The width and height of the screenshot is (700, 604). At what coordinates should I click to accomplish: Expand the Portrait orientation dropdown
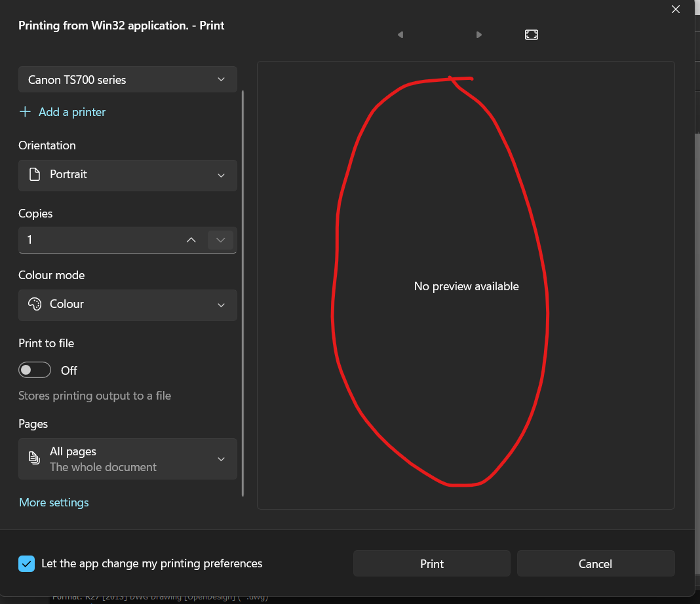click(x=128, y=175)
